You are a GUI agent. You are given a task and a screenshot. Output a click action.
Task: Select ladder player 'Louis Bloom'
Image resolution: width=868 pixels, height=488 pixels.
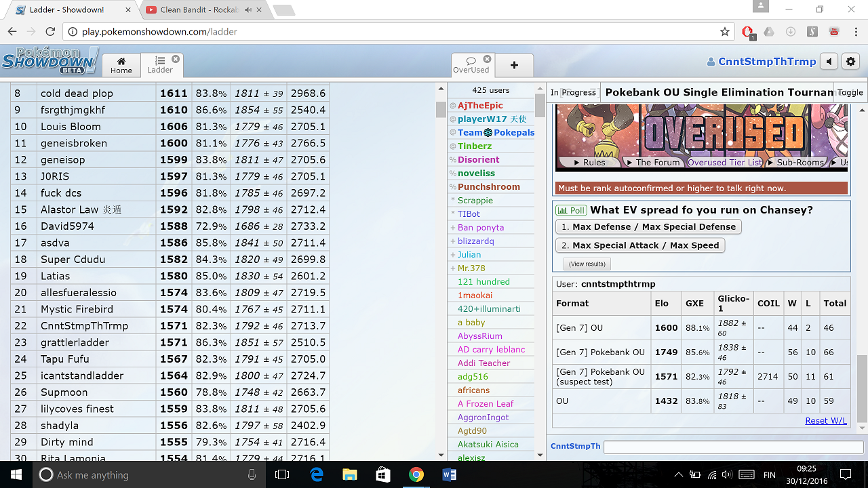pyautogui.click(x=71, y=127)
